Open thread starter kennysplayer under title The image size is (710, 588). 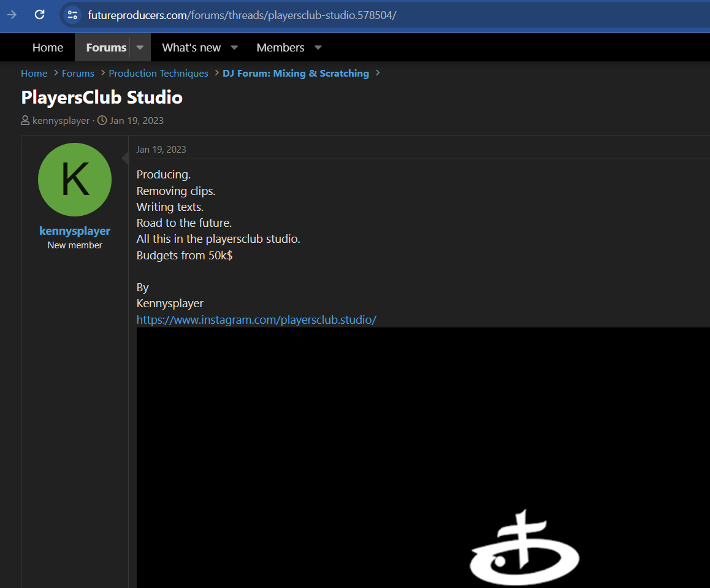[x=61, y=120]
